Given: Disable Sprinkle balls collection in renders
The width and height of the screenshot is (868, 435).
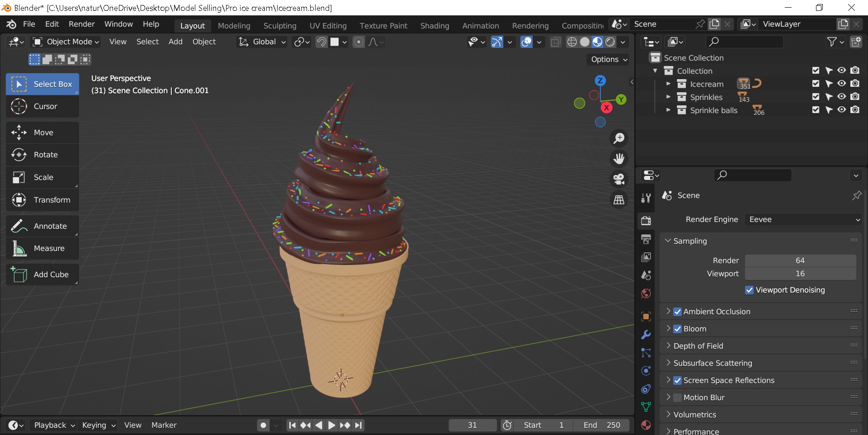Looking at the screenshot, I should [x=855, y=110].
